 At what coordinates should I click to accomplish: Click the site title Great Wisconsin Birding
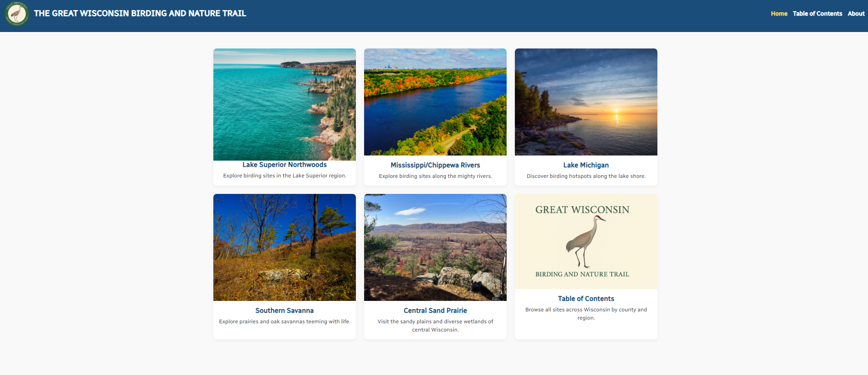tap(140, 13)
